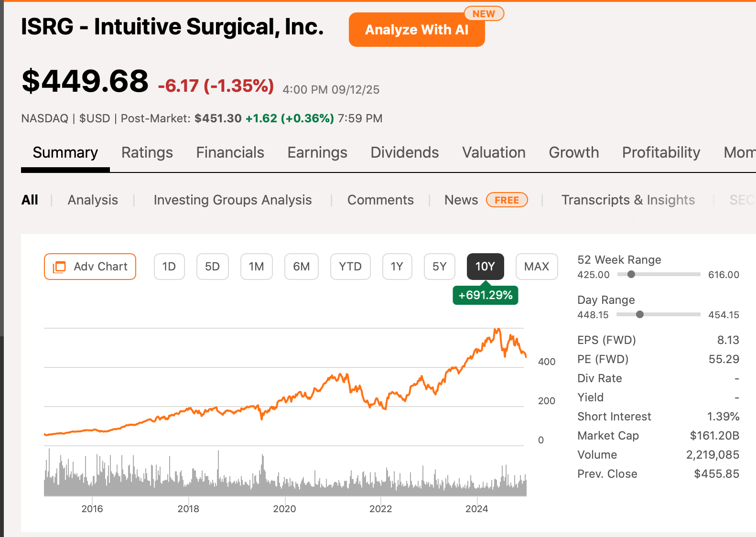Open the Earnings tab
The image size is (756, 537).
[x=317, y=152]
